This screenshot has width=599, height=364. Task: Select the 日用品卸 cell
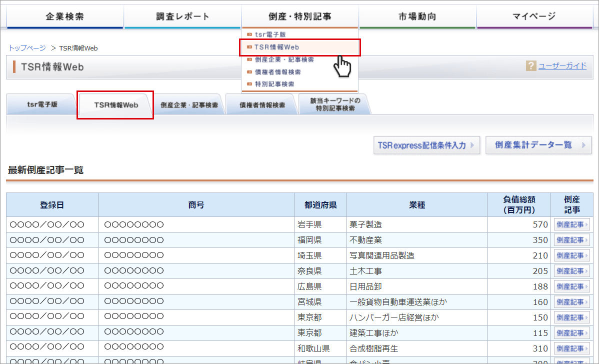417,286
